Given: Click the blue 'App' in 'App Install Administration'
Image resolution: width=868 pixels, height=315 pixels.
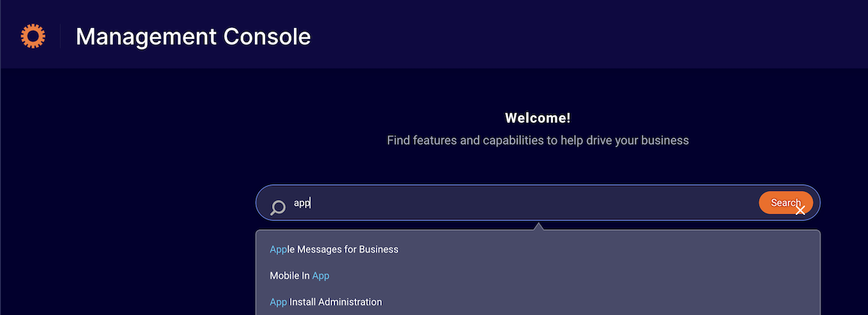Looking at the screenshot, I should point(279,302).
